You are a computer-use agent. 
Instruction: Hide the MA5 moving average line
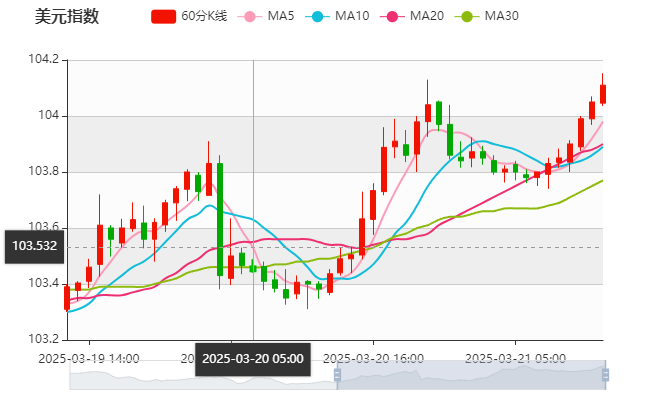click(x=281, y=16)
